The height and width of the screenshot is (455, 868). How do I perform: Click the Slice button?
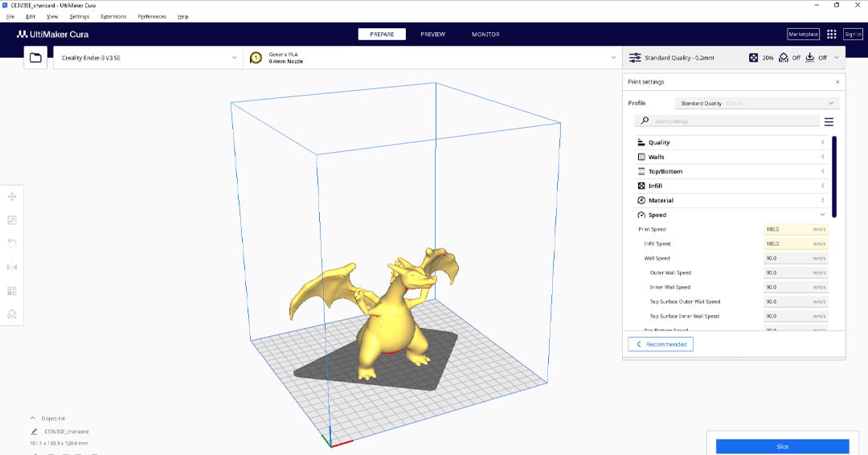point(782,446)
